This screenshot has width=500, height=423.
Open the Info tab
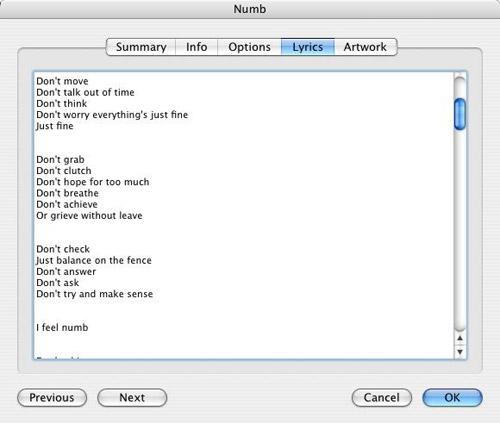pos(196,47)
